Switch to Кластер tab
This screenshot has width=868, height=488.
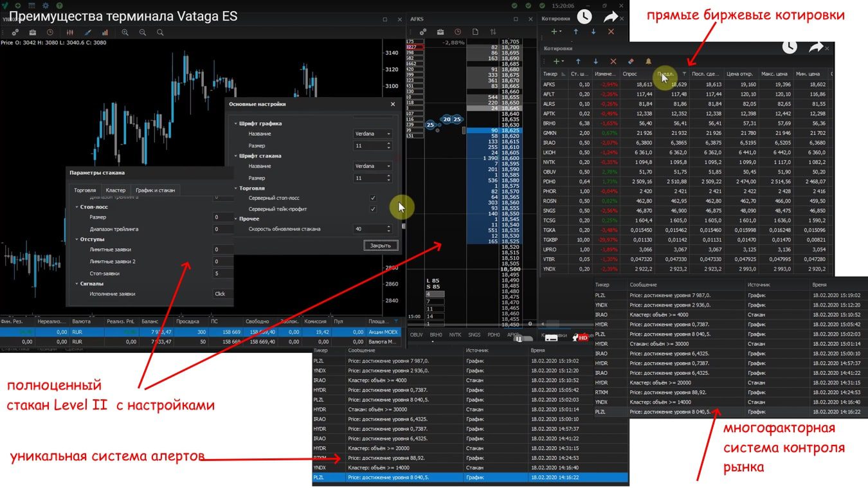pos(116,190)
